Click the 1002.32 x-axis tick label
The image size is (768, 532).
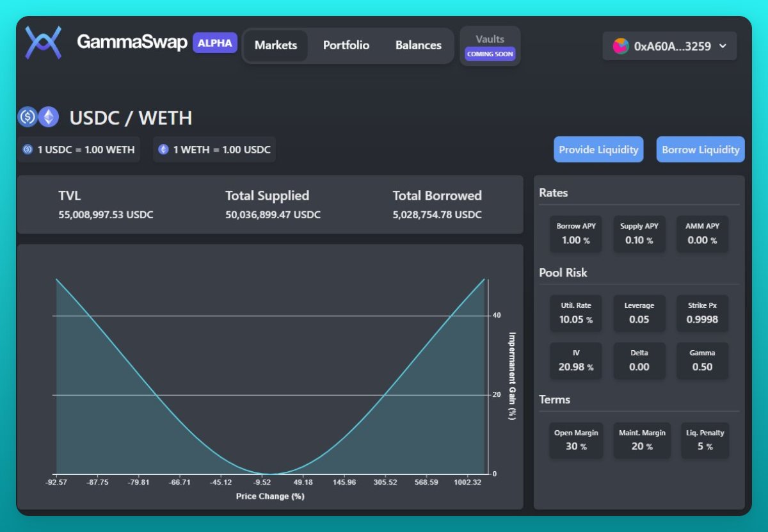point(468,483)
